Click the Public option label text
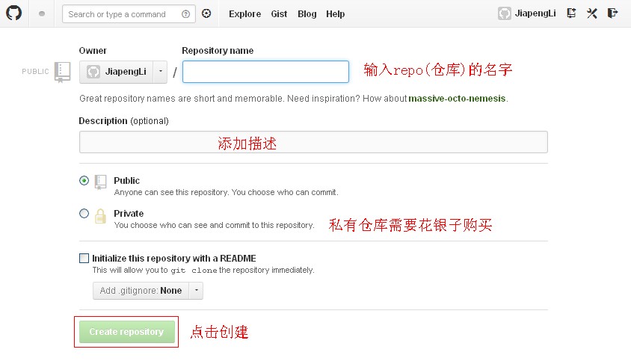 click(x=127, y=181)
